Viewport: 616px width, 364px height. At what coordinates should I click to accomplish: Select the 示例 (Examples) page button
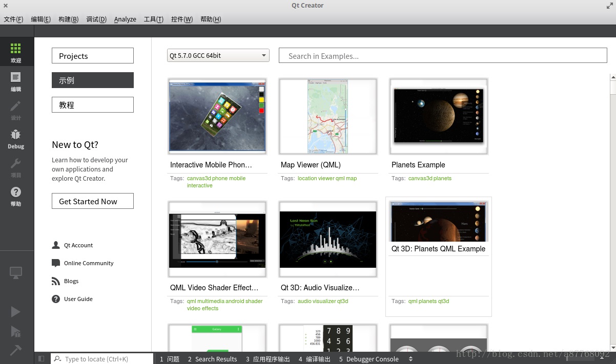[93, 80]
